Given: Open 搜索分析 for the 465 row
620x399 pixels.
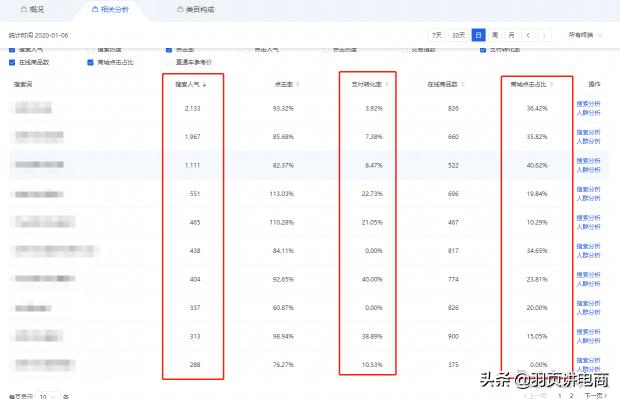Looking at the screenshot, I should 588,217.
